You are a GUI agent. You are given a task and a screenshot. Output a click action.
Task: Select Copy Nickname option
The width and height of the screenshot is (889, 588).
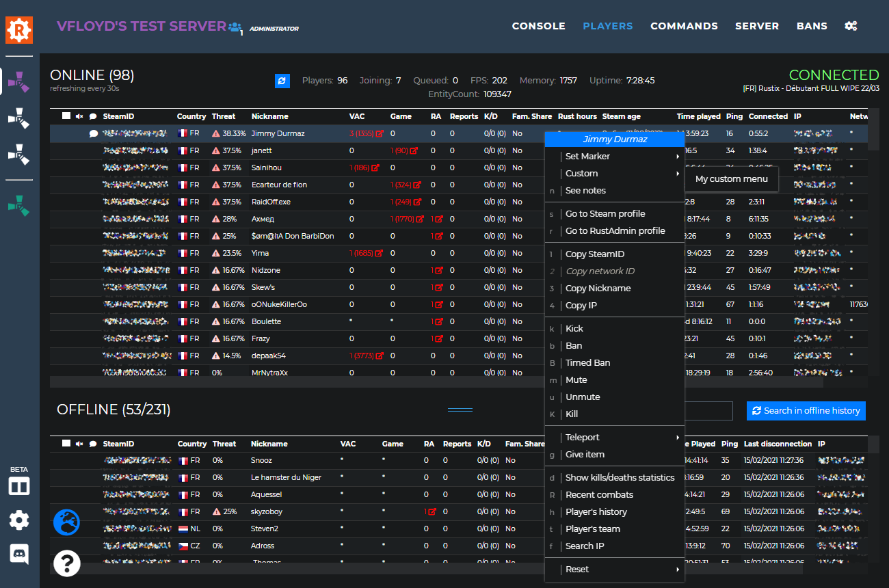[615, 289]
